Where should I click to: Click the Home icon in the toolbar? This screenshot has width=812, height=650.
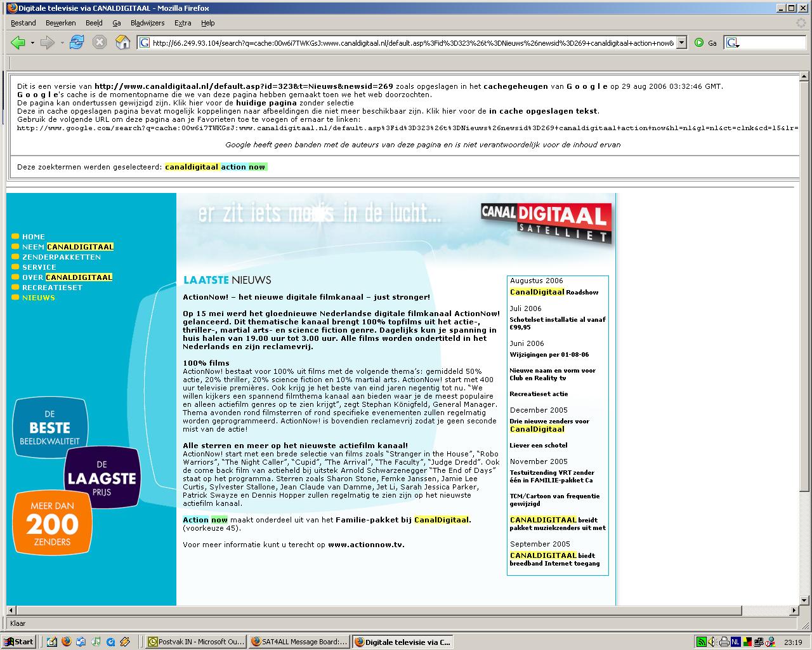point(122,43)
